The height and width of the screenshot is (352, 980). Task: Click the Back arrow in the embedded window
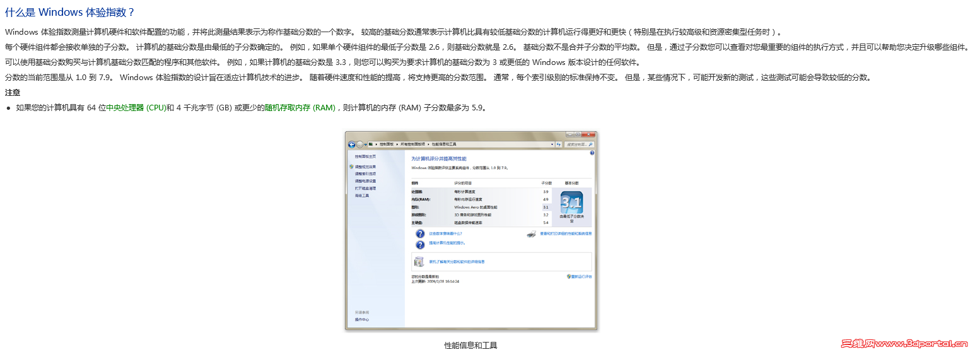(x=351, y=144)
